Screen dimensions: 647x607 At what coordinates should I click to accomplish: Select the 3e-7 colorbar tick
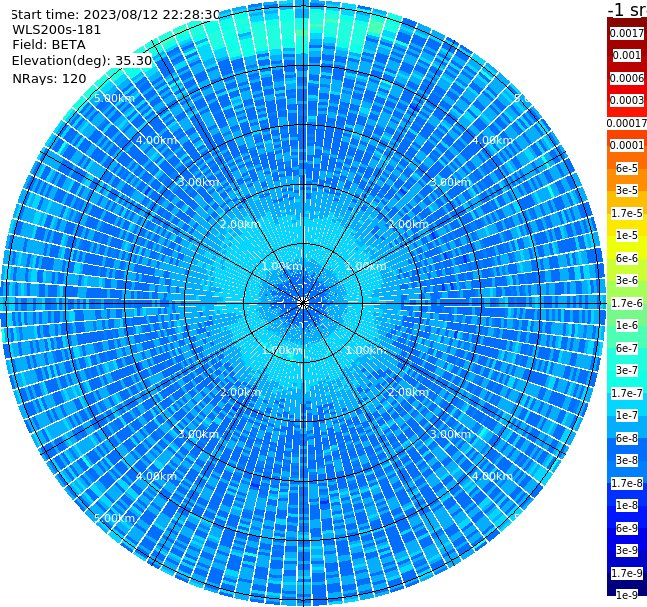(627, 370)
